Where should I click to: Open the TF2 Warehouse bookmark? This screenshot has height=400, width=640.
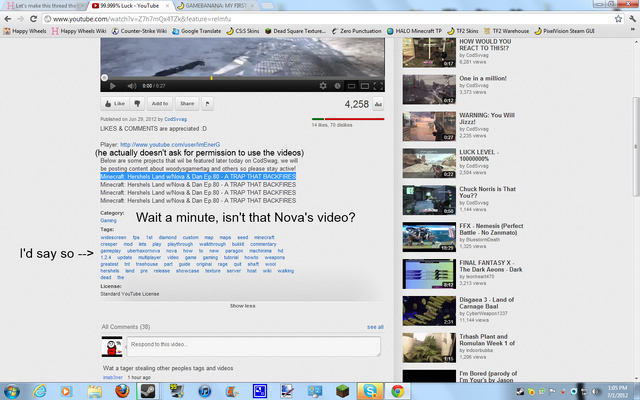(506, 31)
